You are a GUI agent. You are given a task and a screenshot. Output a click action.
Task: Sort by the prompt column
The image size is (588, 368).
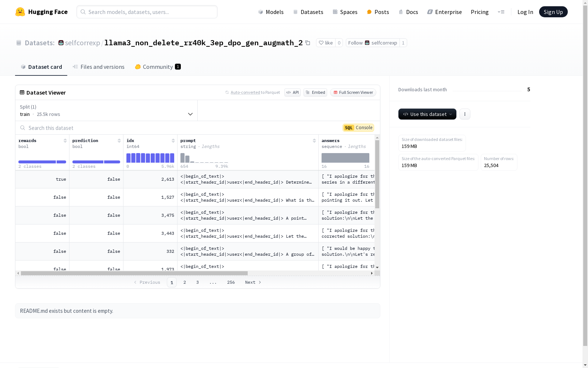314,141
